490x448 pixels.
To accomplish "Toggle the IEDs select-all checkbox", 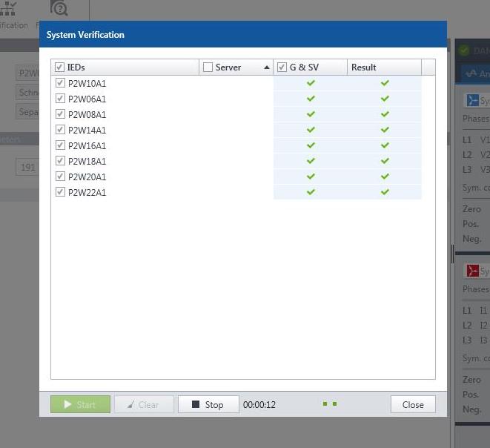I will 59,67.
